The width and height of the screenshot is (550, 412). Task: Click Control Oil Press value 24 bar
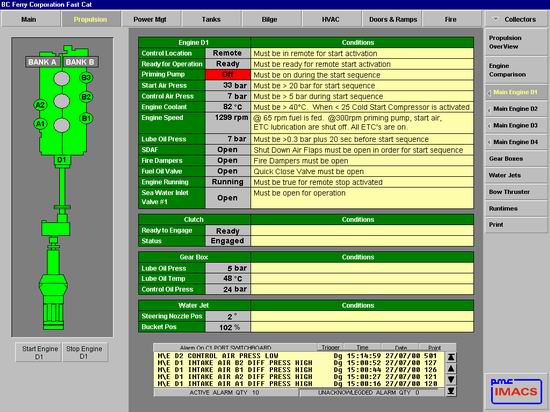[228, 289]
